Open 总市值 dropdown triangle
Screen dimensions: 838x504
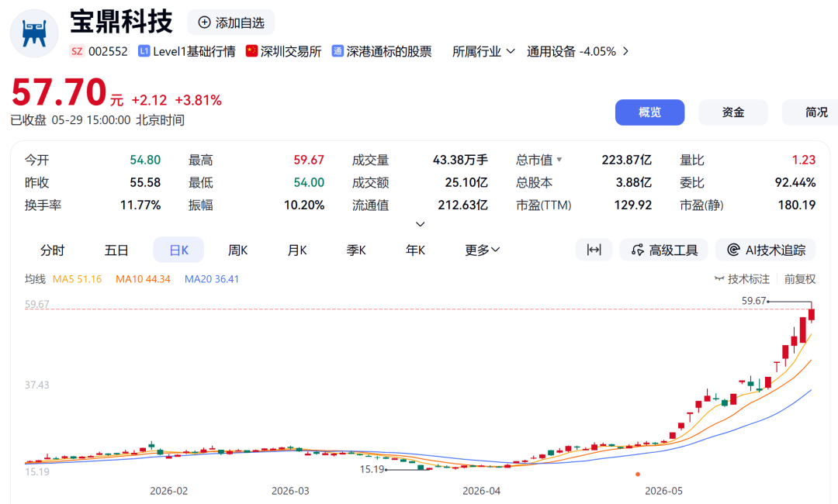click(x=559, y=159)
